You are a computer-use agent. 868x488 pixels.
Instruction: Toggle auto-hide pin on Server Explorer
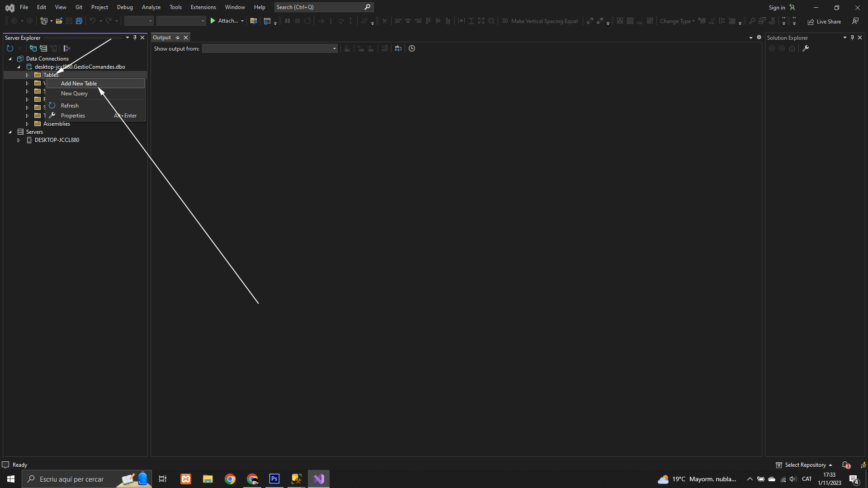click(x=135, y=38)
